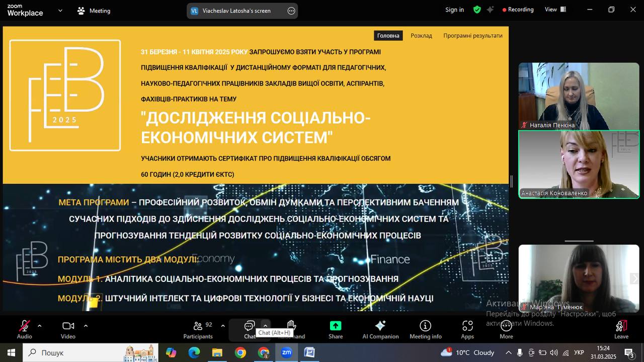This screenshot has width=644, height=362.
Task: Show Meeting info
Action: click(426, 329)
